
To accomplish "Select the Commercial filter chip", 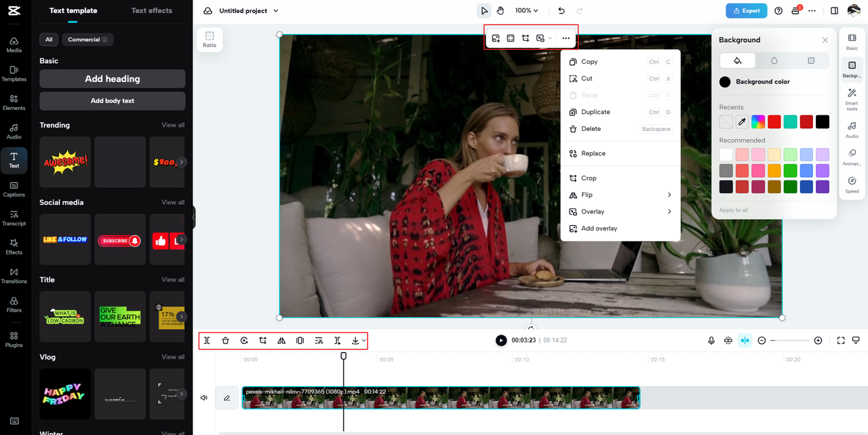I will (87, 39).
